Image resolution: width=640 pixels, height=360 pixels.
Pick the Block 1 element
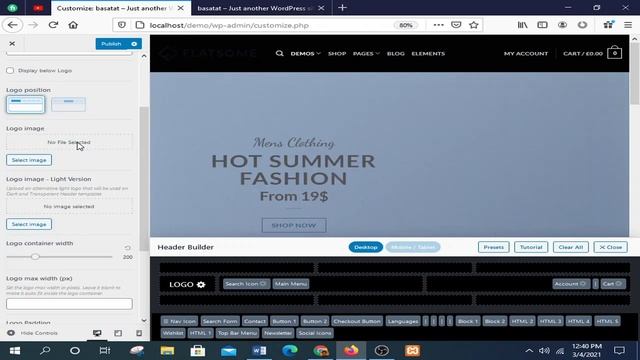coord(468,321)
